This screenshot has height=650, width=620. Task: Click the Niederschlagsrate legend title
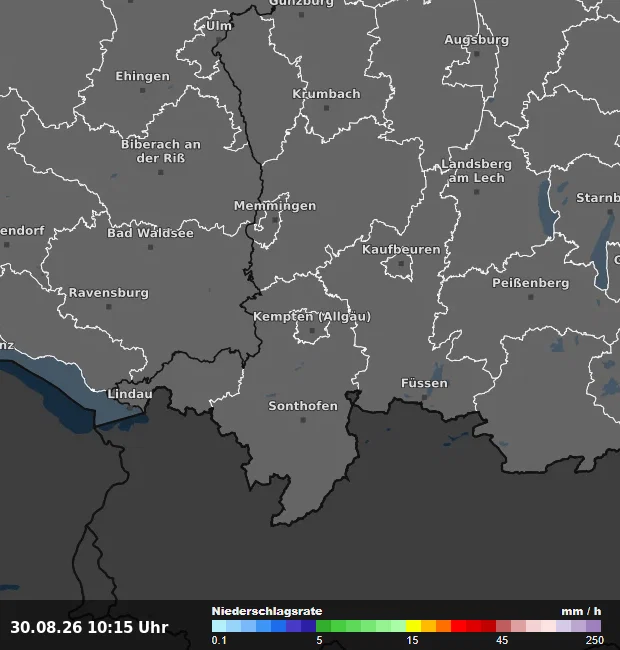coord(267,611)
